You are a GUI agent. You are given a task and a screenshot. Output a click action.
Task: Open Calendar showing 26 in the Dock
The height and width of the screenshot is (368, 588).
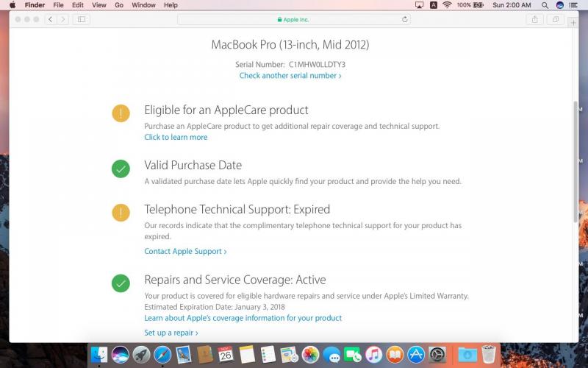[x=226, y=355]
